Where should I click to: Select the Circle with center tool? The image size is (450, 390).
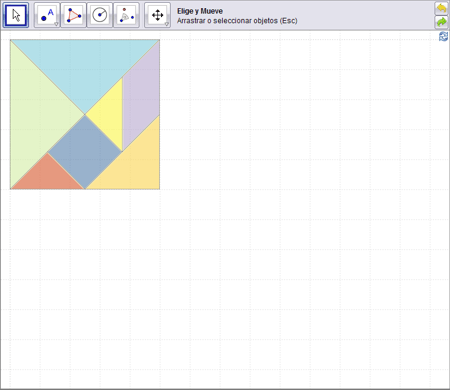click(100, 15)
